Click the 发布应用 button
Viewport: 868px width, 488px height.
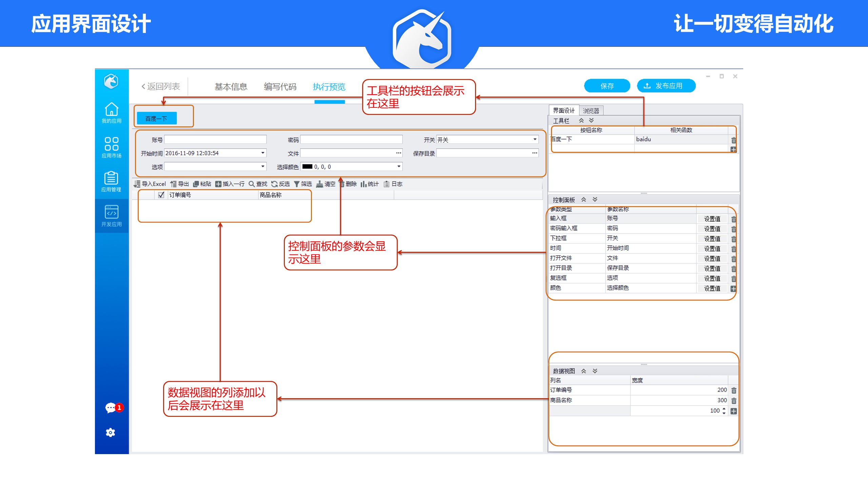click(666, 86)
